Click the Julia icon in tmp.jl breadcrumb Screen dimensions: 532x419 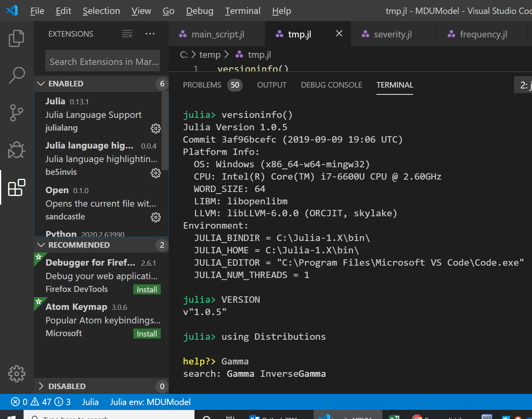240,54
